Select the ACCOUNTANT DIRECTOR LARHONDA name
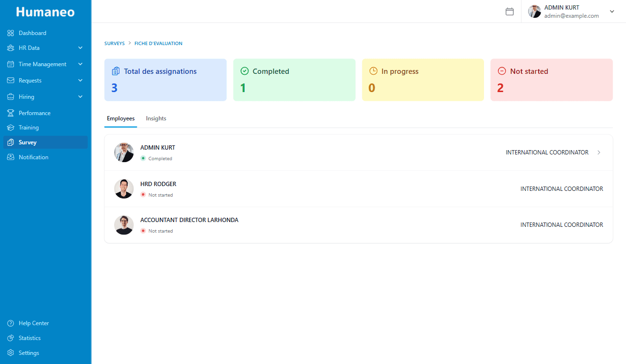The image size is (626, 364). (189, 220)
